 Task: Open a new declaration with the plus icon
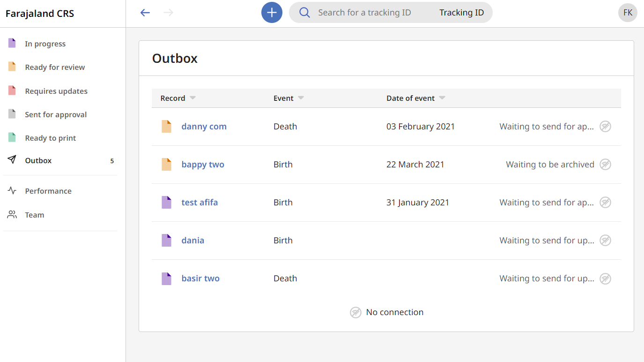[272, 12]
